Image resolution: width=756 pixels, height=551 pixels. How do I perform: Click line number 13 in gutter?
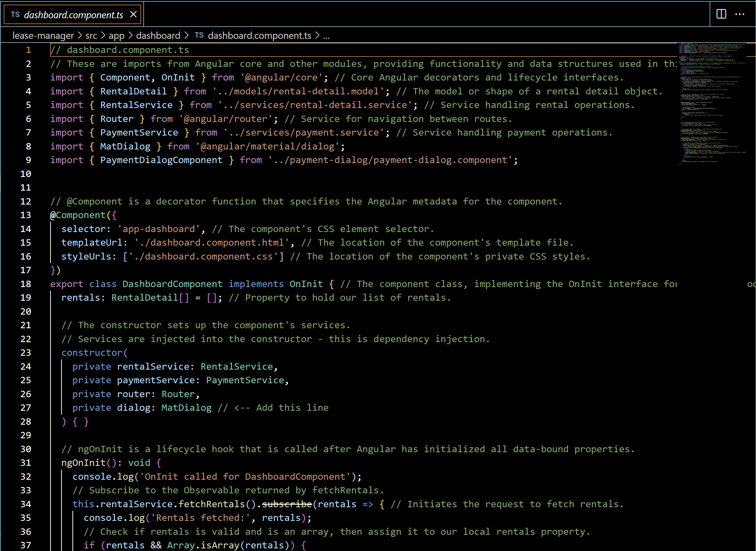(26, 215)
